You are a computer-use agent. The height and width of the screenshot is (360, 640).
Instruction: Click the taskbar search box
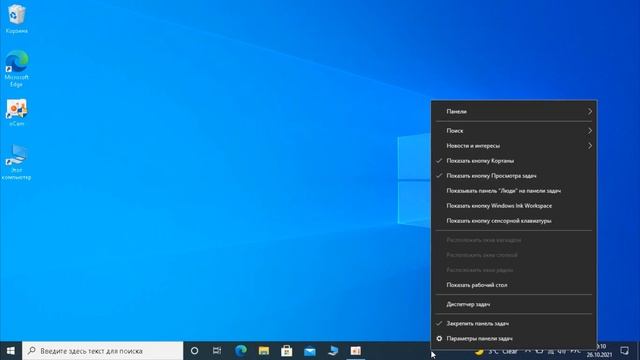pyautogui.click(x=102, y=351)
